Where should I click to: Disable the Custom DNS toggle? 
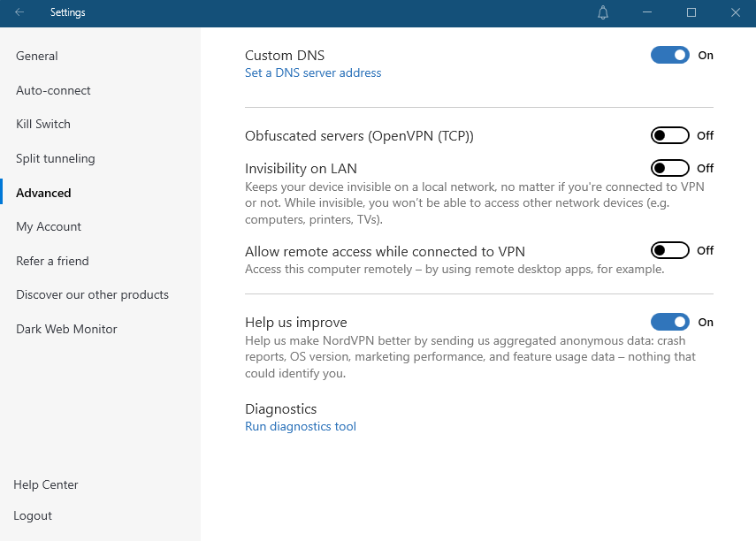[x=669, y=55]
